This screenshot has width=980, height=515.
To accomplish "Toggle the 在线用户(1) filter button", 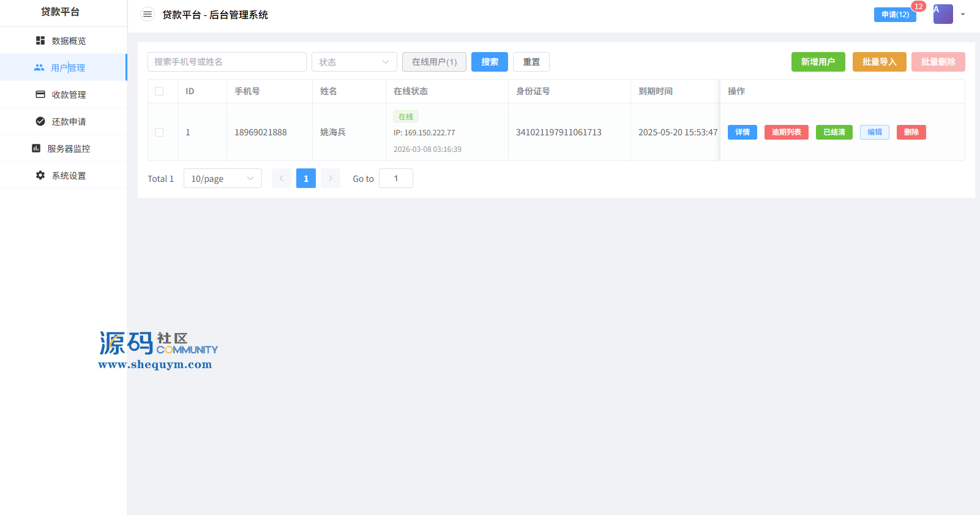I will click(x=434, y=62).
